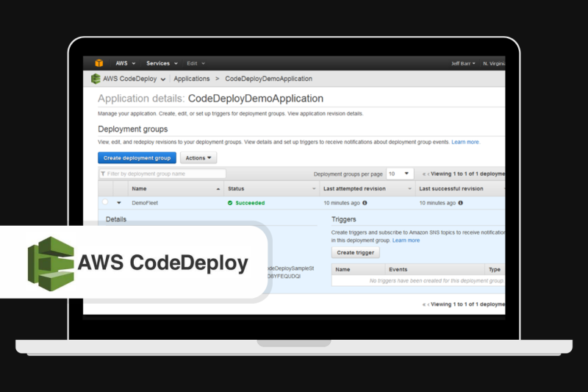This screenshot has width=588, height=392.
Task: Open the Actions dropdown button
Action: [198, 158]
